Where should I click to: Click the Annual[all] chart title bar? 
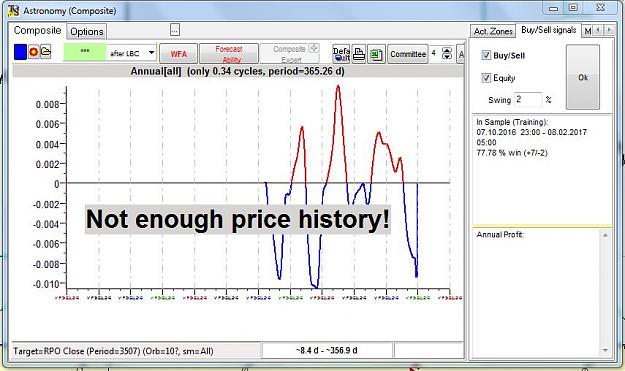click(238, 71)
